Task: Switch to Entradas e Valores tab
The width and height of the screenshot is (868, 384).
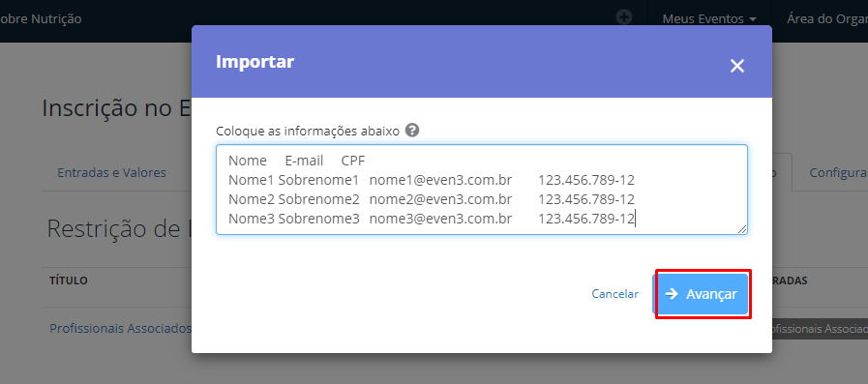Action: 112,172
